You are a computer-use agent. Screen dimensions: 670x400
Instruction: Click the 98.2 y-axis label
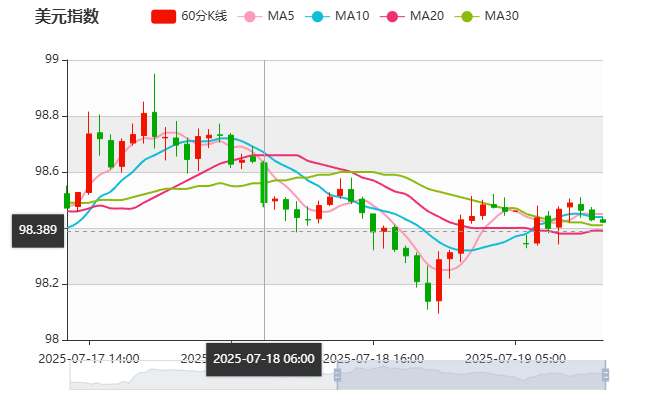[x=47, y=284]
